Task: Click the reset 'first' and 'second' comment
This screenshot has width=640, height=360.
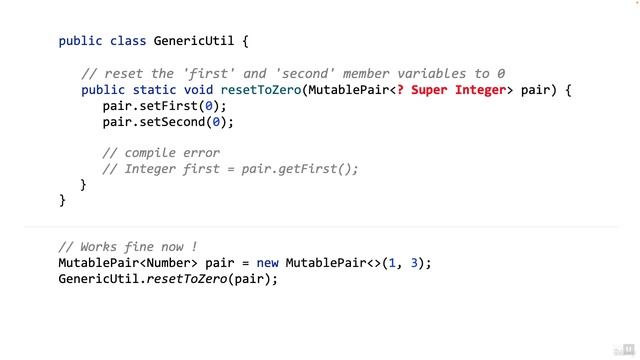Action: pos(293,74)
